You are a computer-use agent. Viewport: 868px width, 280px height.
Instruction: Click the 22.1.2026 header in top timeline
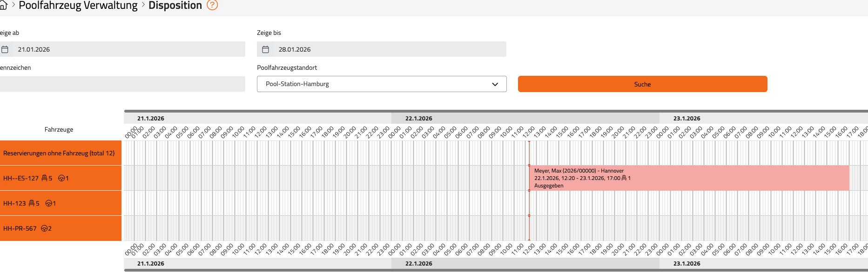(419, 119)
